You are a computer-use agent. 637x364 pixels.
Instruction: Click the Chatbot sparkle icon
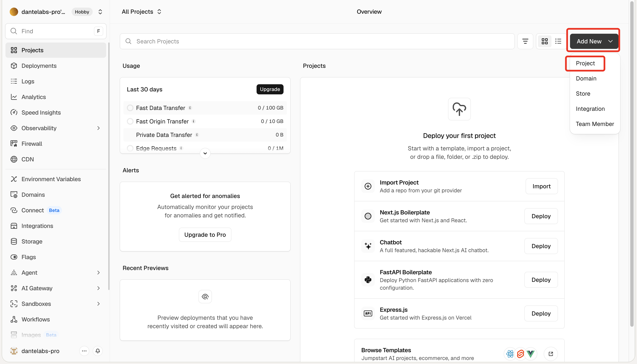[x=368, y=246]
